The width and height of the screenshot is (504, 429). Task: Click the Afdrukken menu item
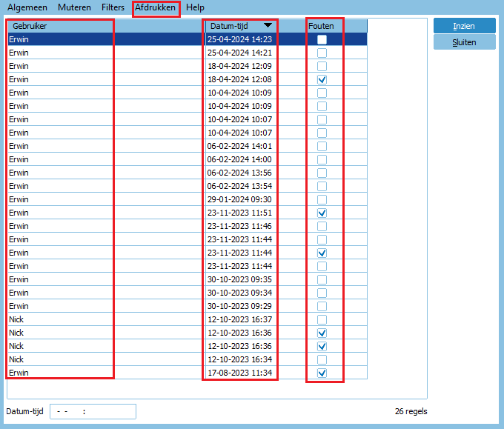[156, 7]
